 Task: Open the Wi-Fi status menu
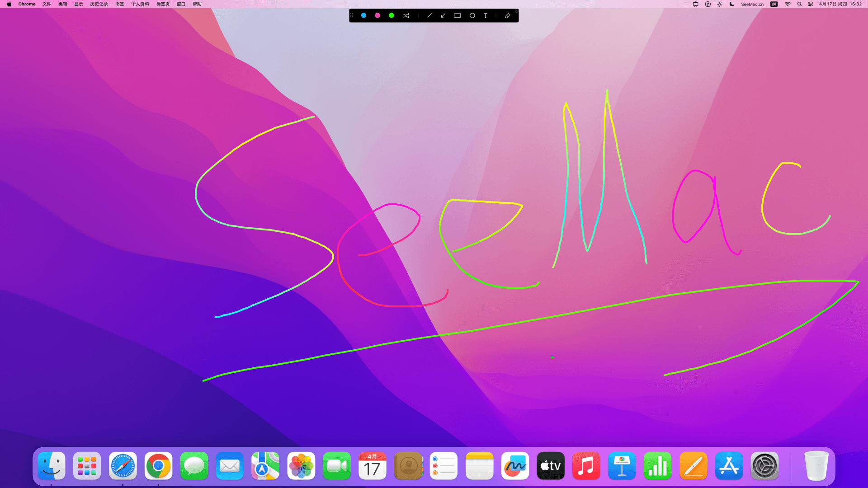coord(788,4)
